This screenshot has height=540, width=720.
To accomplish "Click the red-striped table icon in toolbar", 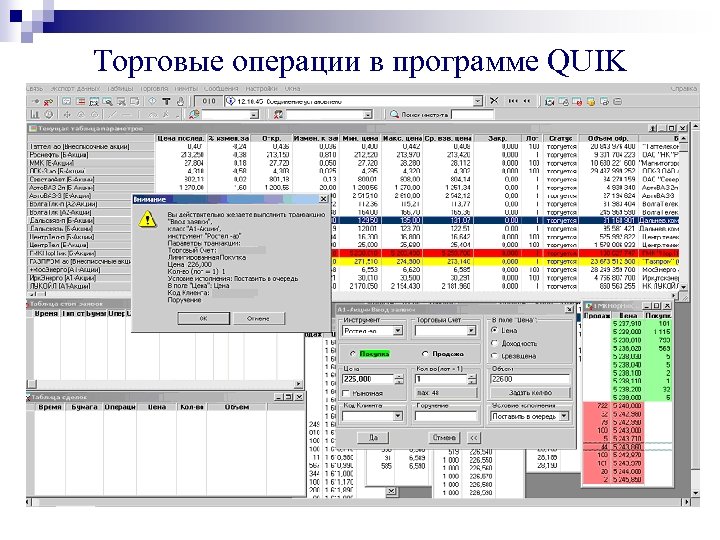I will click(81, 101).
